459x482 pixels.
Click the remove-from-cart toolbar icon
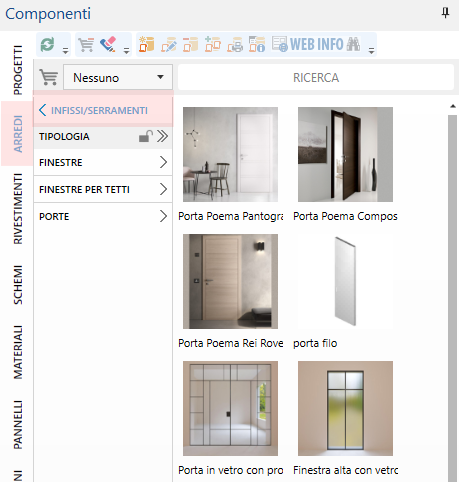[86, 45]
